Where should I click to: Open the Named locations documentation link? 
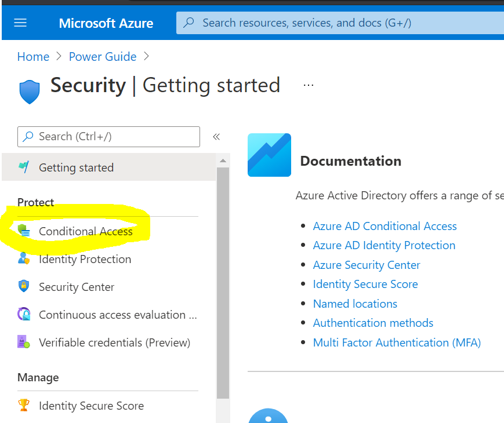(x=355, y=304)
